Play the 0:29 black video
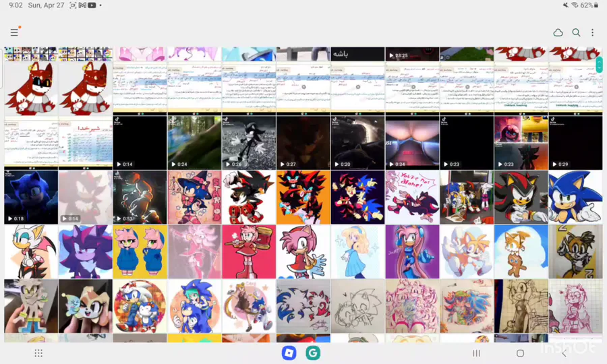The height and width of the screenshot is (364, 607). coord(575,143)
